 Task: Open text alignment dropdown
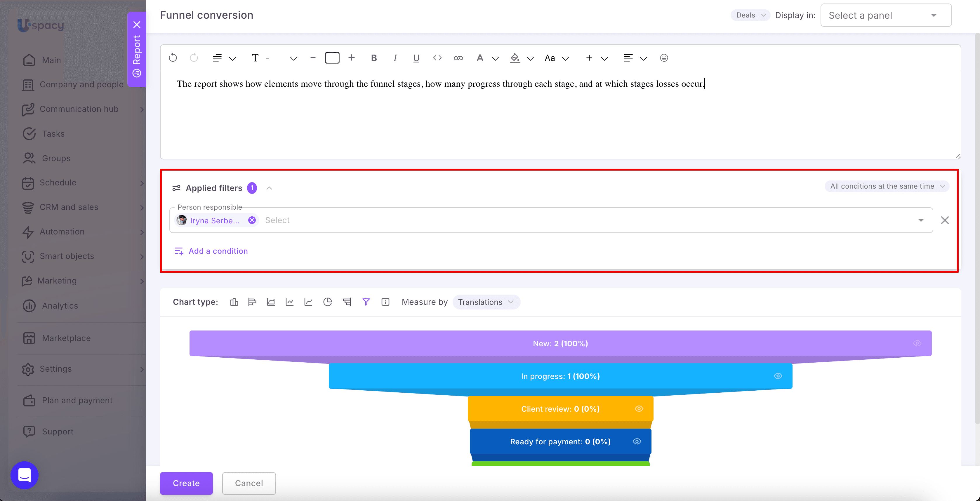(635, 58)
